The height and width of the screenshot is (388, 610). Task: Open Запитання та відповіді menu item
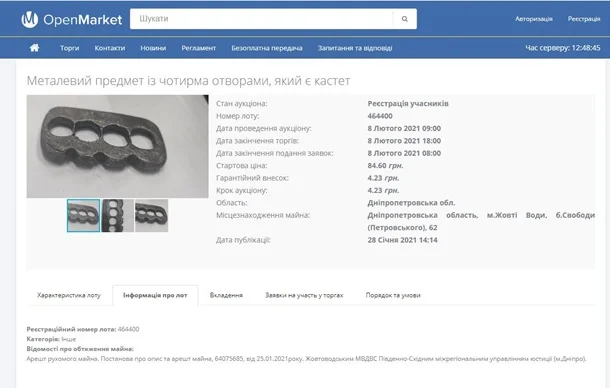355,48
